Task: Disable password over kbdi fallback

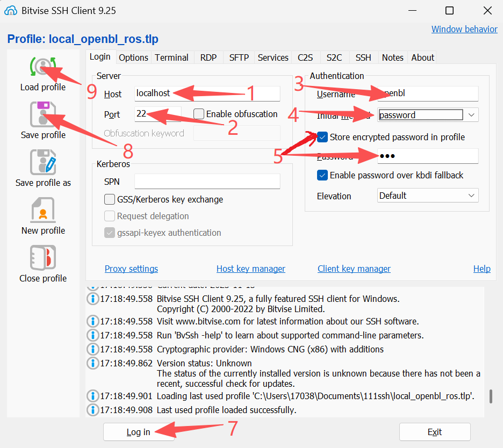Action: click(322, 175)
